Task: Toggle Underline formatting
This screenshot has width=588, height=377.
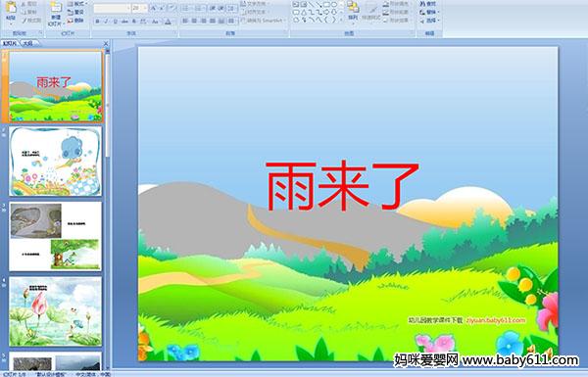Action: point(116,22)
